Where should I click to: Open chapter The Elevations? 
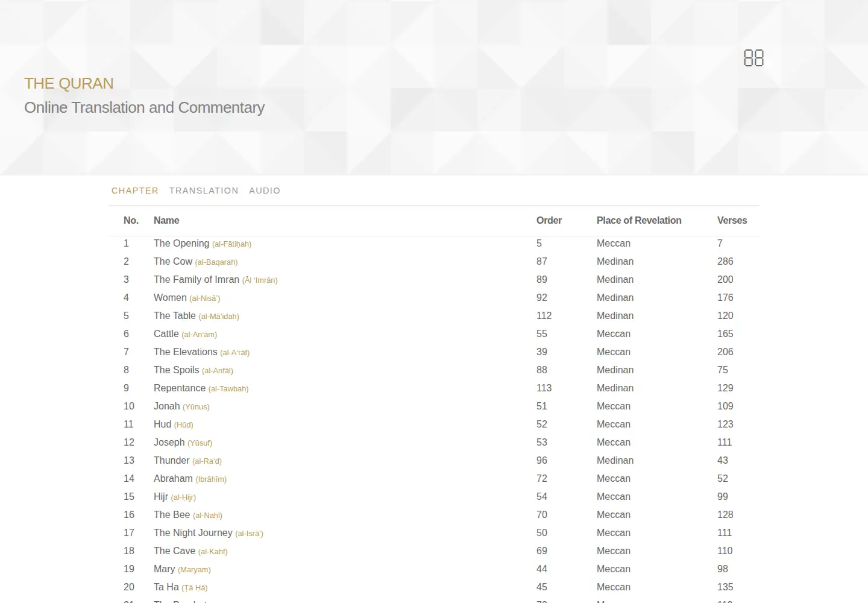click(201, 352)
